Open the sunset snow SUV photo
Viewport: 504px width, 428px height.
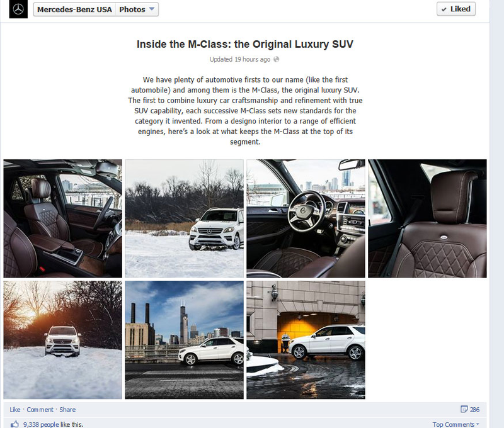click(x=63, y=340)
